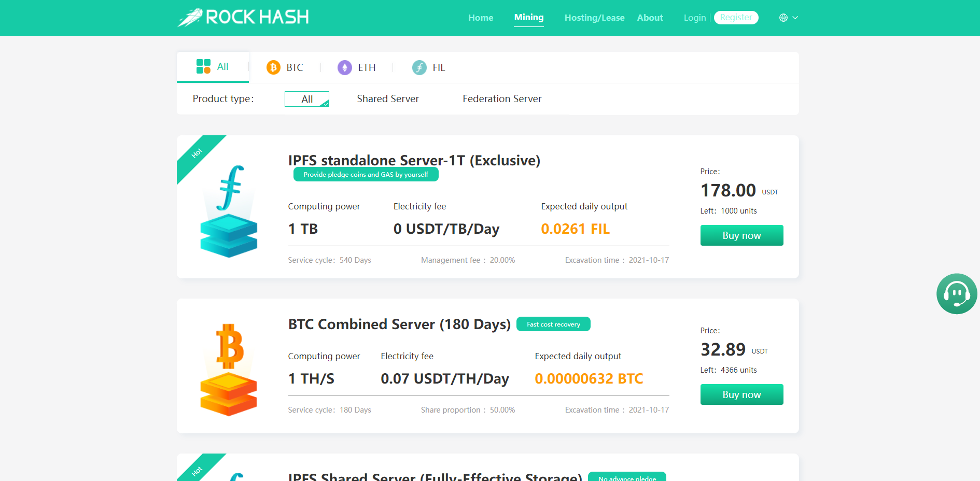Screen dimensions: 980x481
Task: Open the About page
Action: 650,18
